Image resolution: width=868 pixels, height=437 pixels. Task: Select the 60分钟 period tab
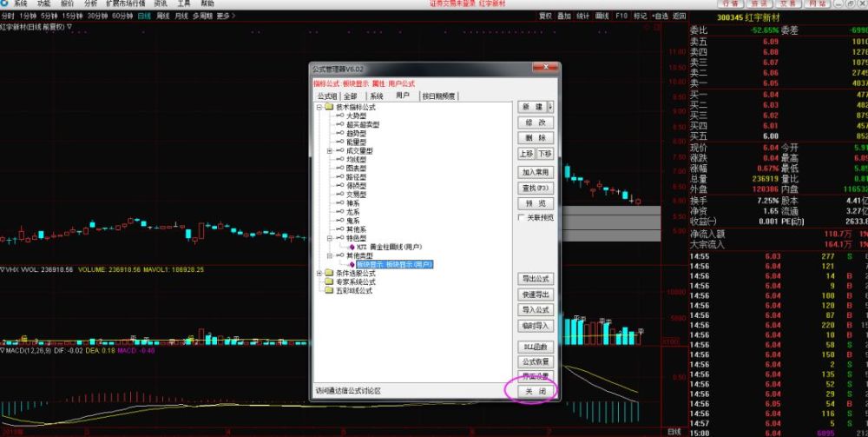[122, 16]
